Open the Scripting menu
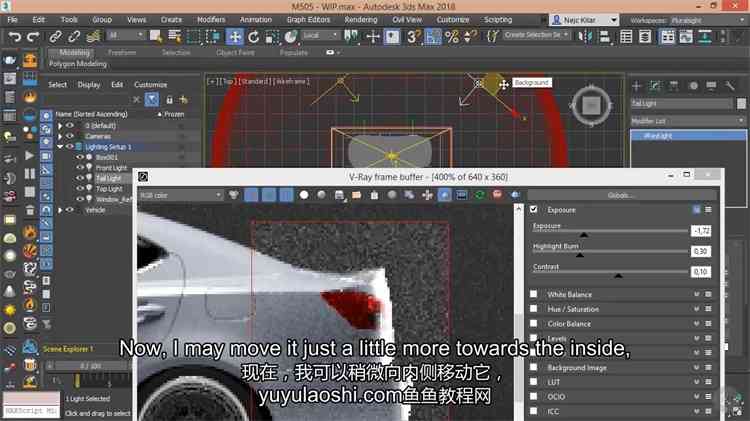 (x=498, y=20)
